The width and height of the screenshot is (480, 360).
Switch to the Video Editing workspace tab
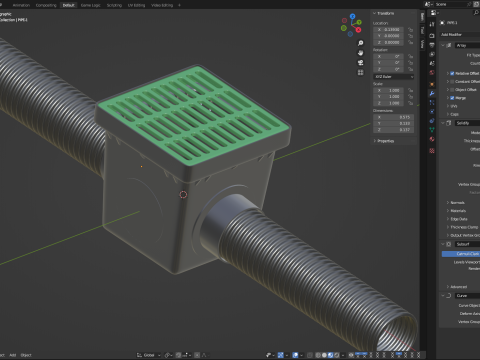point(162,5)
